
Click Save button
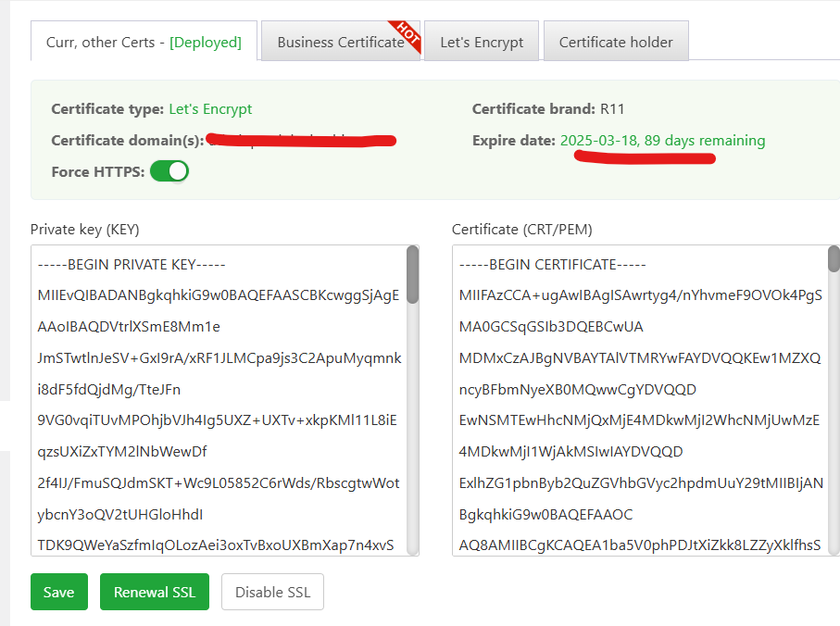[58, 593]
